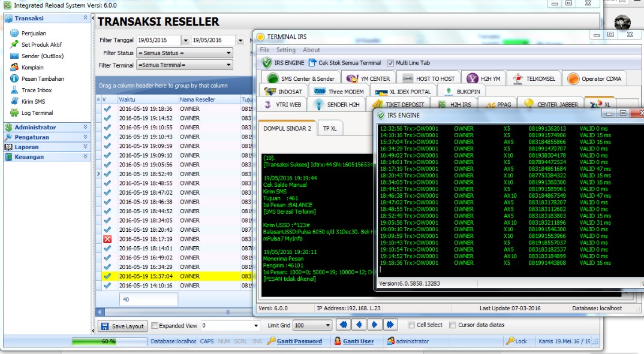Click the Save Layout button
Image resolution: width=644 pixels, height=354 pixels.
[122, 326]
